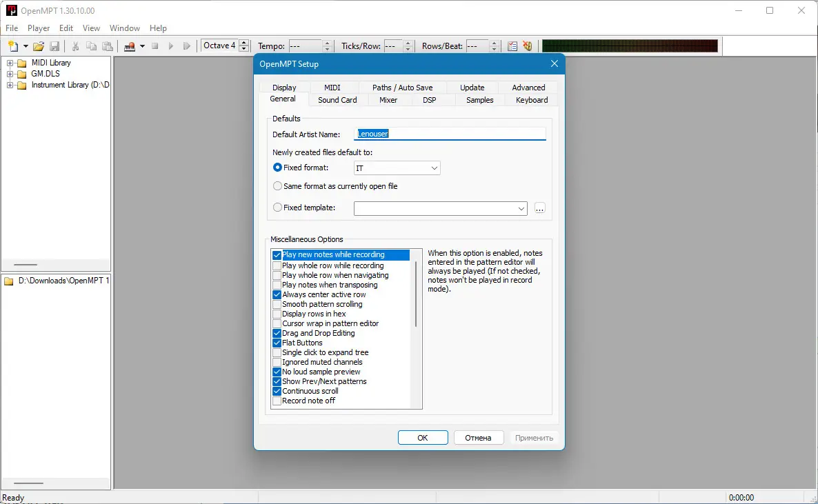Image resolution: width=818 pixels, height=504 pixels.
Task: Check Play whole row while recording
Action: [277, 265]
